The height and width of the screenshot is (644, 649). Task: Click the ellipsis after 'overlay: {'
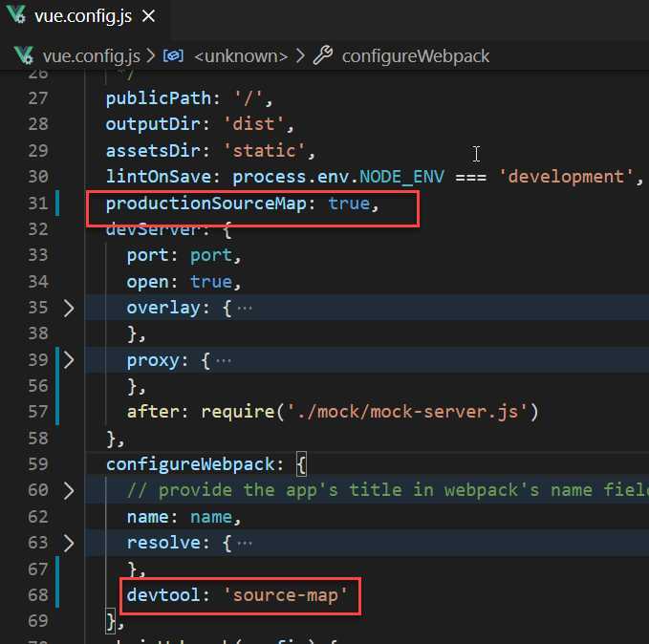tap(245, 309)
